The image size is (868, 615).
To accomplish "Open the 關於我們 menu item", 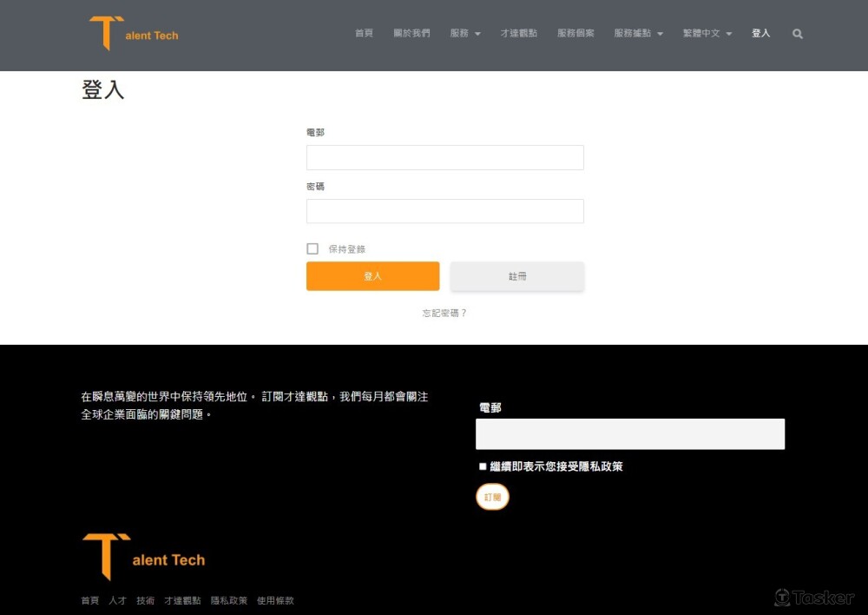I will tap(412, 33).
